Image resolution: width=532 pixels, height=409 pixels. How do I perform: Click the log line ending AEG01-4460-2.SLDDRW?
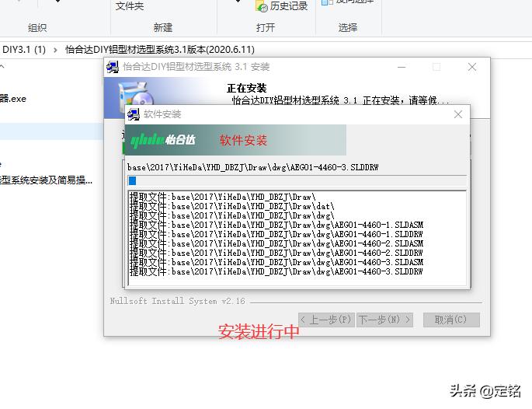pyautogui.click(x=276, y=253)
